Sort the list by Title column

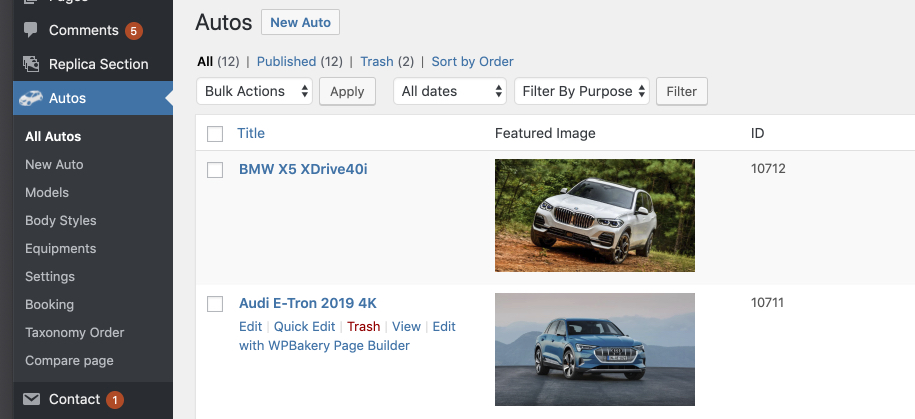[x=251, y=133]
